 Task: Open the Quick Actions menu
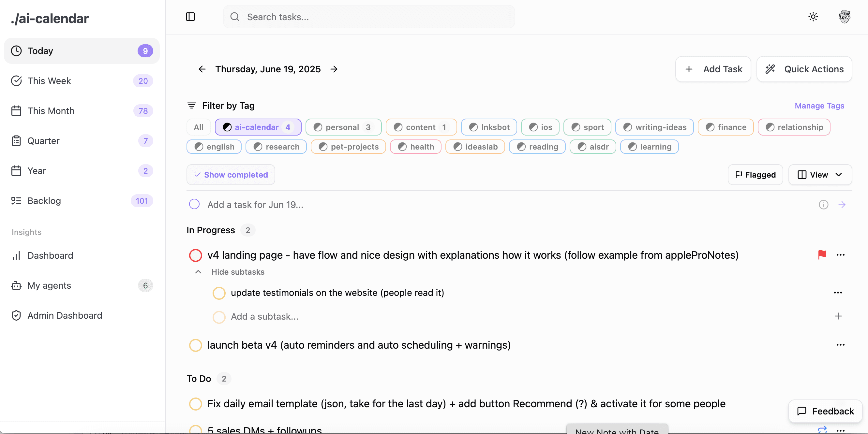click(804, 69)
